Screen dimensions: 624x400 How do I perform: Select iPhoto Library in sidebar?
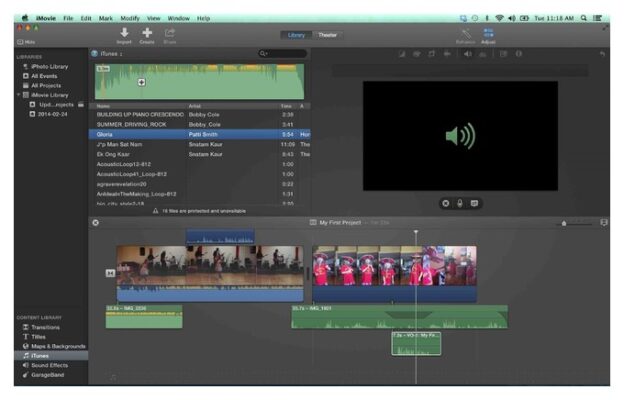[x=46, y=66]
